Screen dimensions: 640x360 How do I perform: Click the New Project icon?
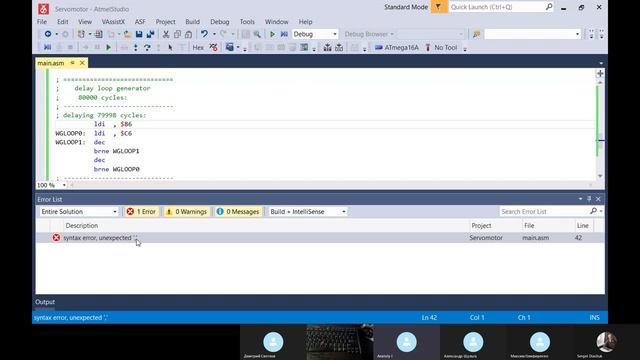click(x=81, y=34)
